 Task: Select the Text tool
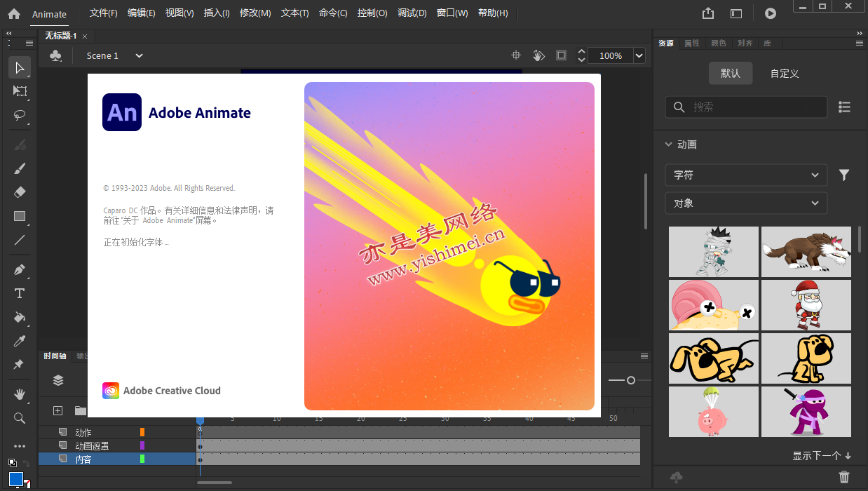tap(20, 293)
